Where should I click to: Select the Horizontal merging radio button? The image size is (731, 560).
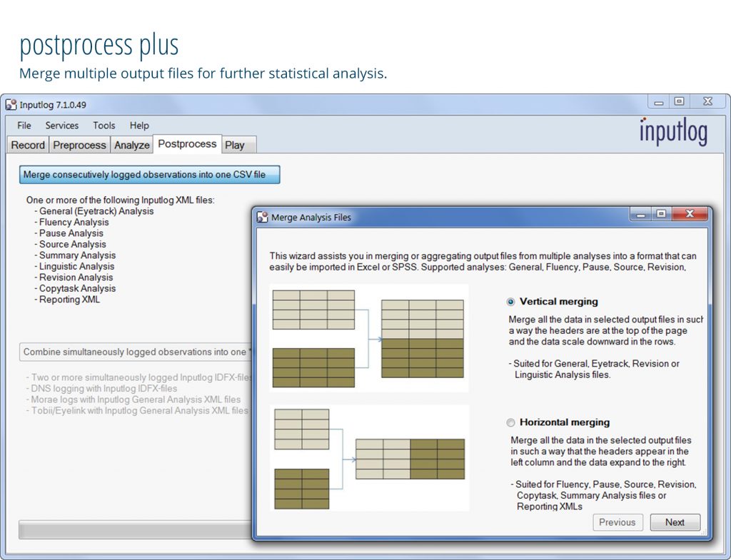[x=510, y=422]
